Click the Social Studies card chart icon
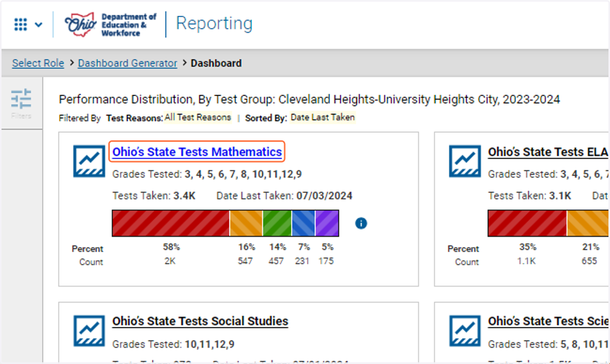610x364 pixels. (x=89, y=330)
